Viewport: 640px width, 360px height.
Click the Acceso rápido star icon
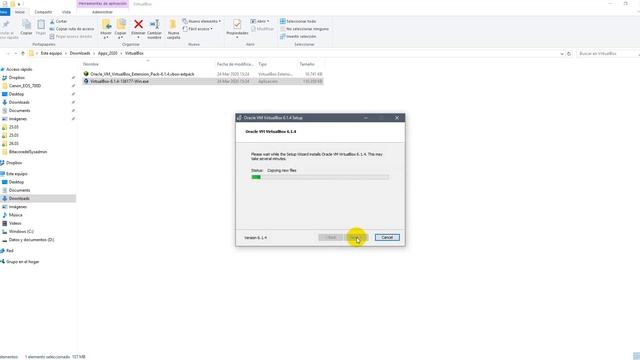coord(2,69)
